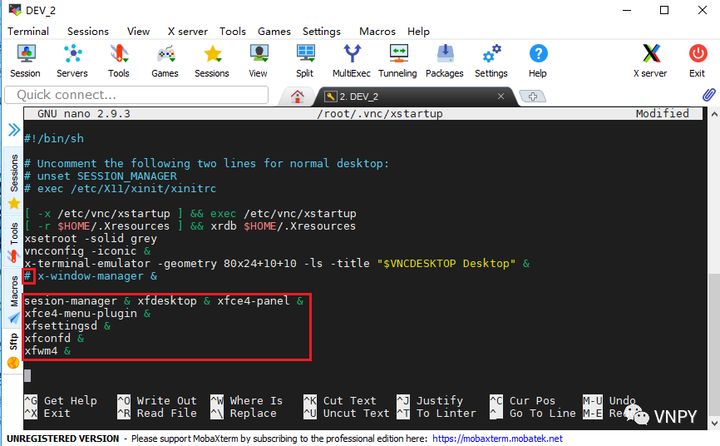720x446 pixels.
Task: Click the red Exit toolbar icon
Action: (x=698, y=61)
